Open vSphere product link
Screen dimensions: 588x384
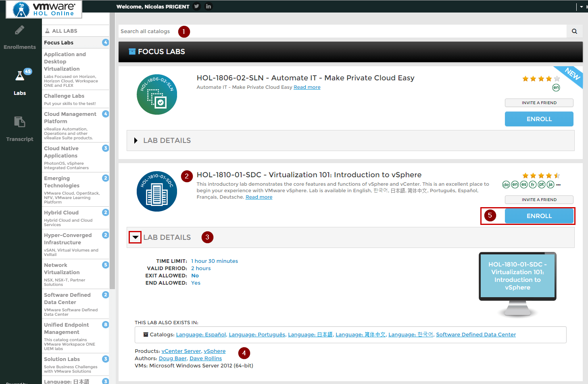point(215,351)
